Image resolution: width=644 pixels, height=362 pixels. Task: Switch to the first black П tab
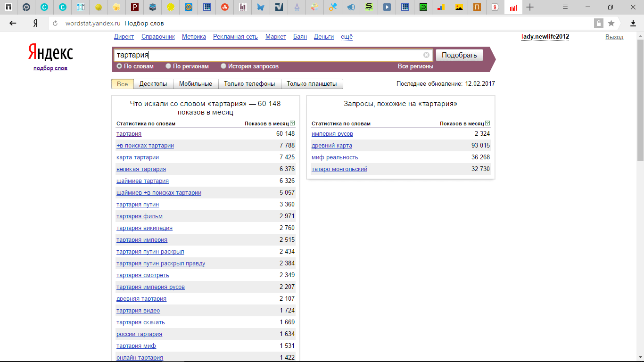click(x=9, y=7)
